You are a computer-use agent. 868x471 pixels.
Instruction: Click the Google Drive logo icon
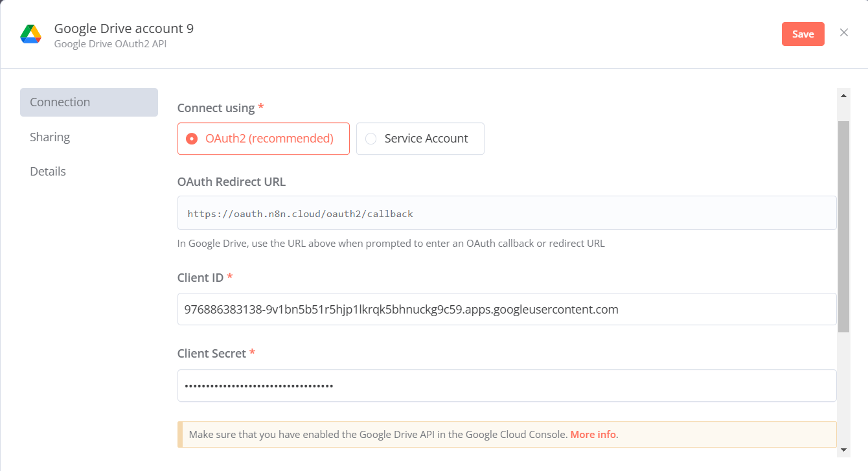30,34
